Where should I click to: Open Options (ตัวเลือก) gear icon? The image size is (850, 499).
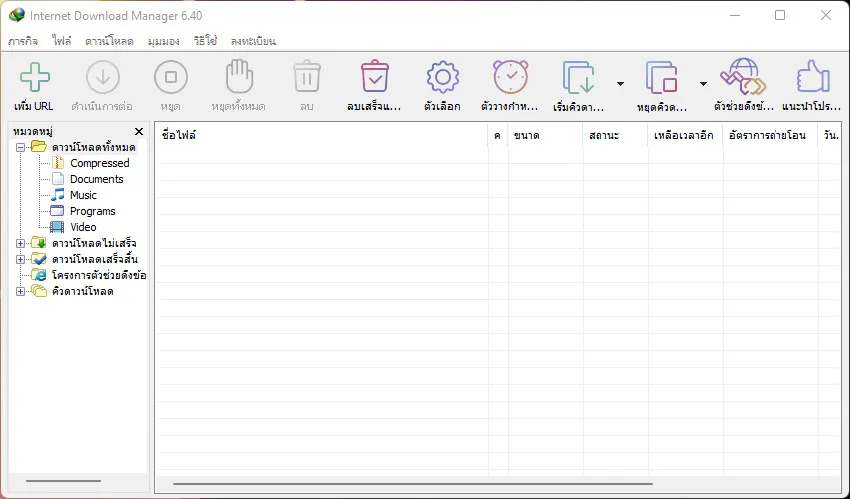pos(442,77)
